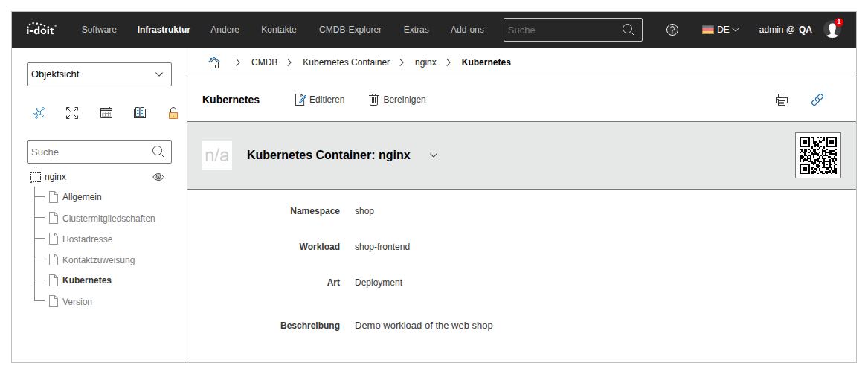Click the text Demo workload of the web shop

coord(423,326)
